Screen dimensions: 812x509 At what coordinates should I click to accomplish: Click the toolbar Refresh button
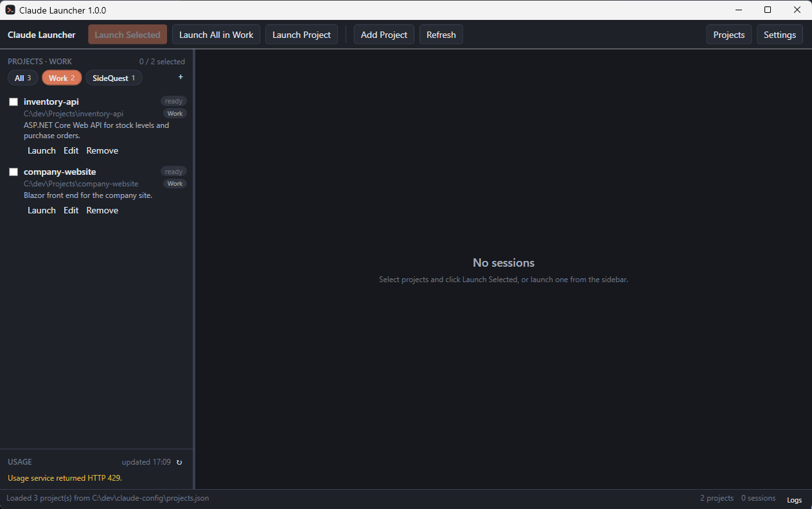coord(441,35)
